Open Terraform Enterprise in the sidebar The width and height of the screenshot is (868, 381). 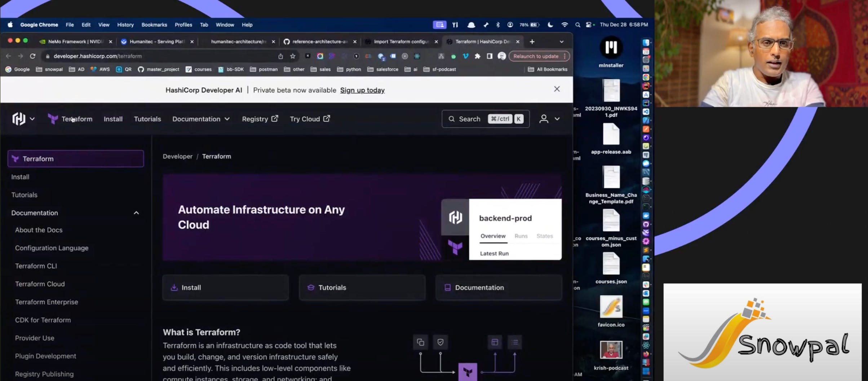[46, 302]
